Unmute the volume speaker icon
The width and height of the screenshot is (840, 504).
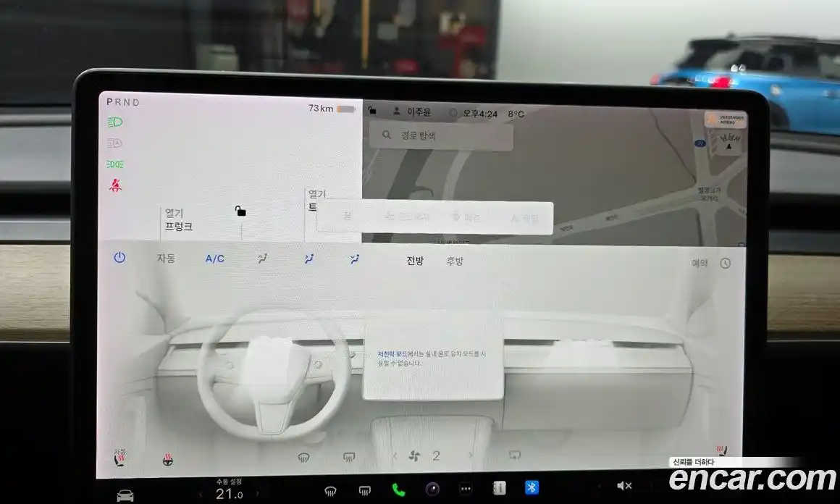pos(623,486)
